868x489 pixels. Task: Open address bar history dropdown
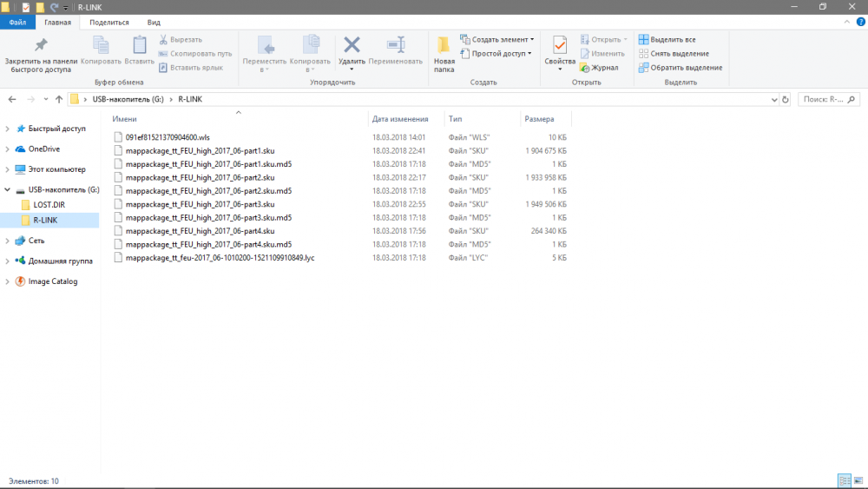pos(774,100)
